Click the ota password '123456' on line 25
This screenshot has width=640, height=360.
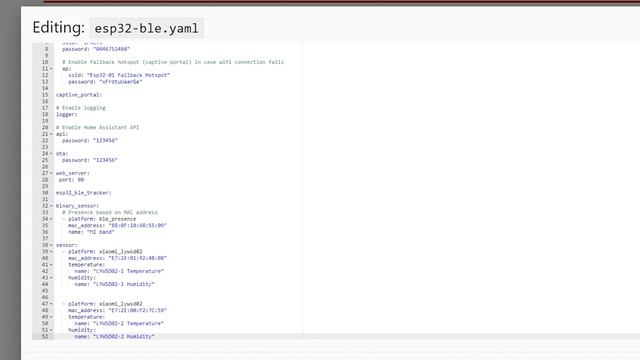tap(105, 160)
